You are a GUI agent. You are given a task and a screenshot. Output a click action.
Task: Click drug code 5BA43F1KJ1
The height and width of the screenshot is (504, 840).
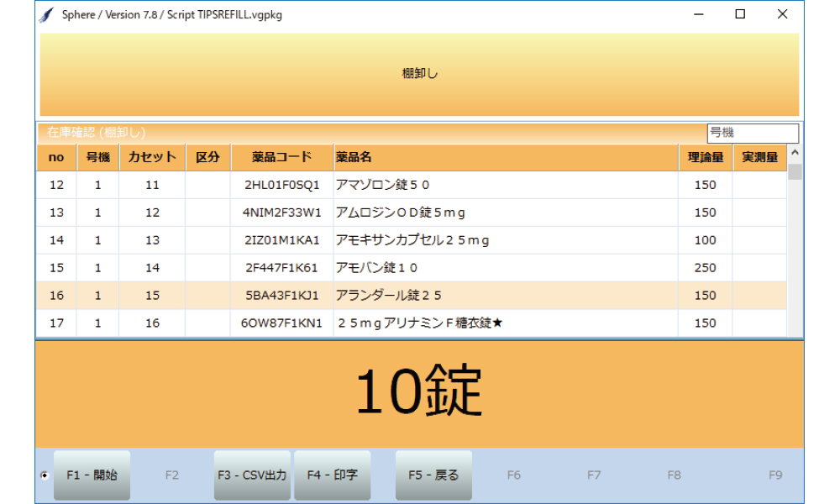[x=281, y=296]
